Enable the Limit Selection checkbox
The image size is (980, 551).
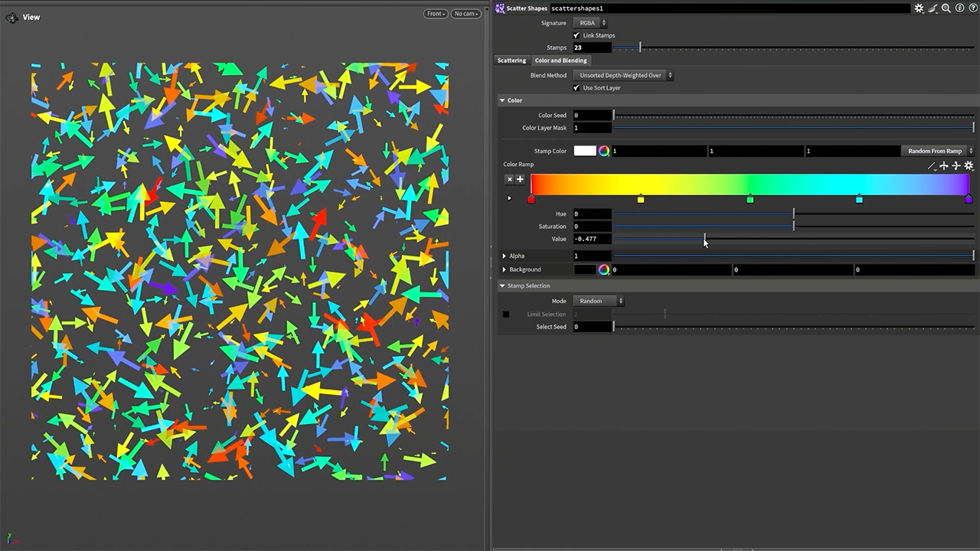coord(506,315)
